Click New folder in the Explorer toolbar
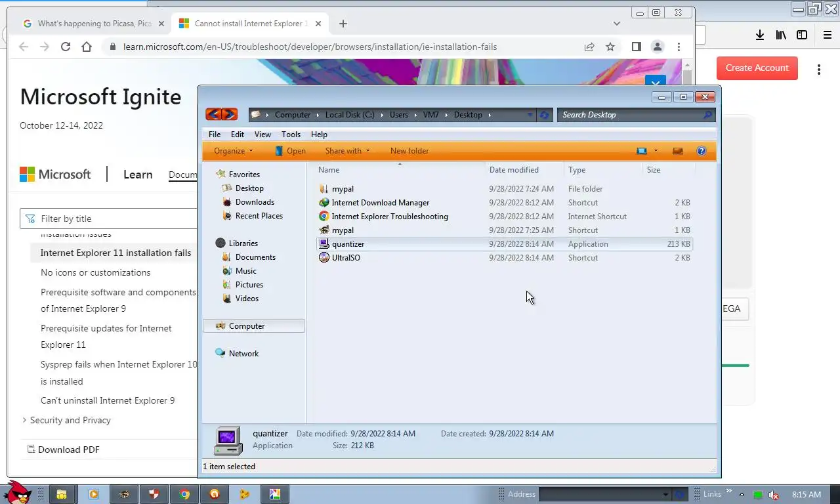The height and width of the screenshot is (504, 840). pyautogui.click(x=409, y=151)
